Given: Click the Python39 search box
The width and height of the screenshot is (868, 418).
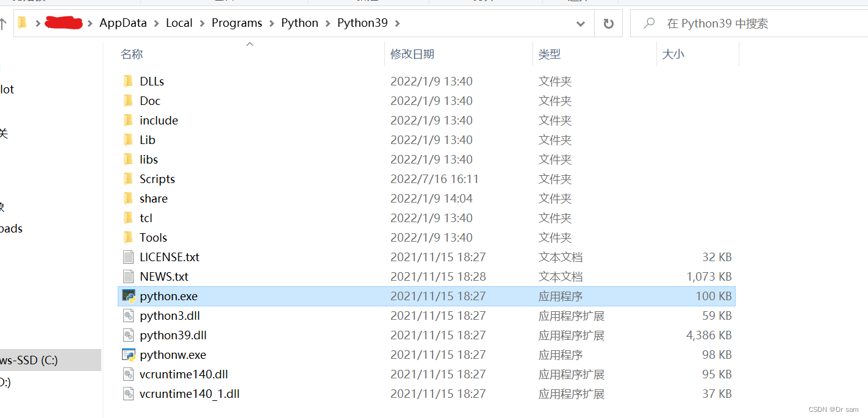Looking at the screenshot, I should [749, 23].
